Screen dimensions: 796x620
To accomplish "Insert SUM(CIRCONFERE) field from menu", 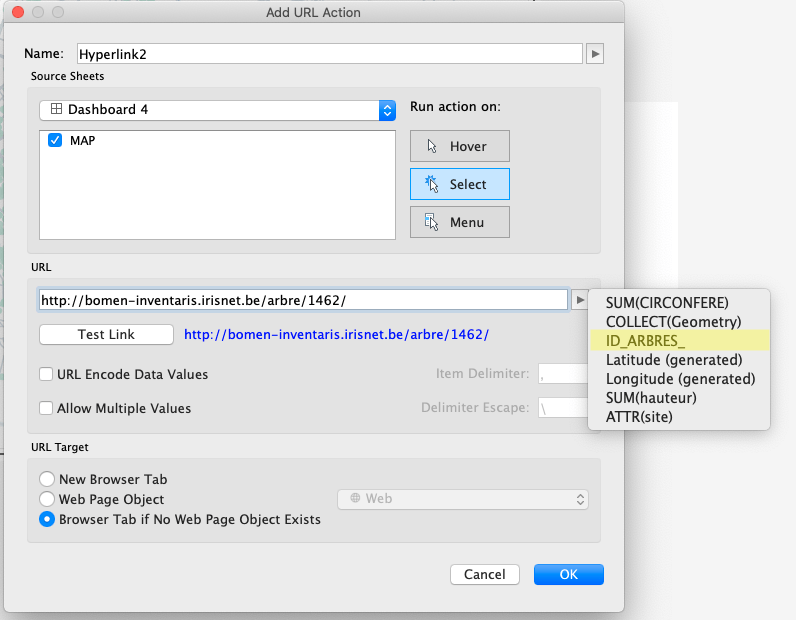I will pyautogui.click(x=667, y=303).
